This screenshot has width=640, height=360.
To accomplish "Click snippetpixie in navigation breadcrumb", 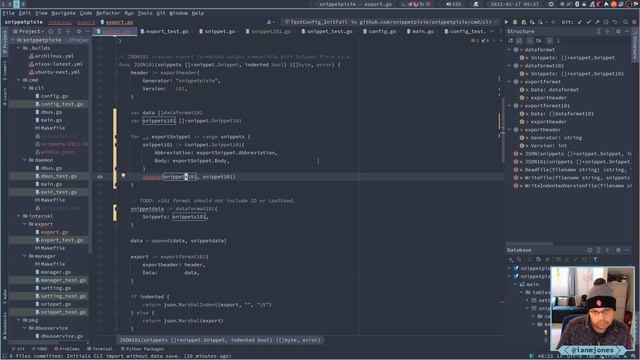I will coord(24,22).
